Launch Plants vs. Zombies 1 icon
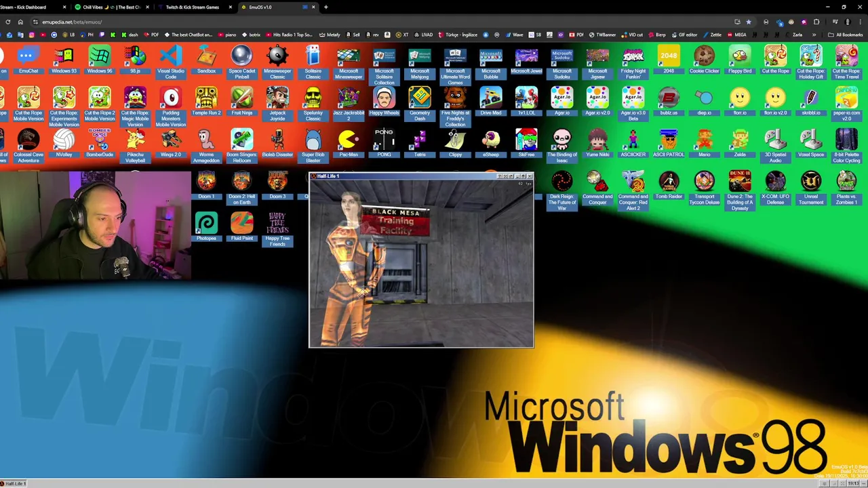The image size is (868, 488). 846,188
